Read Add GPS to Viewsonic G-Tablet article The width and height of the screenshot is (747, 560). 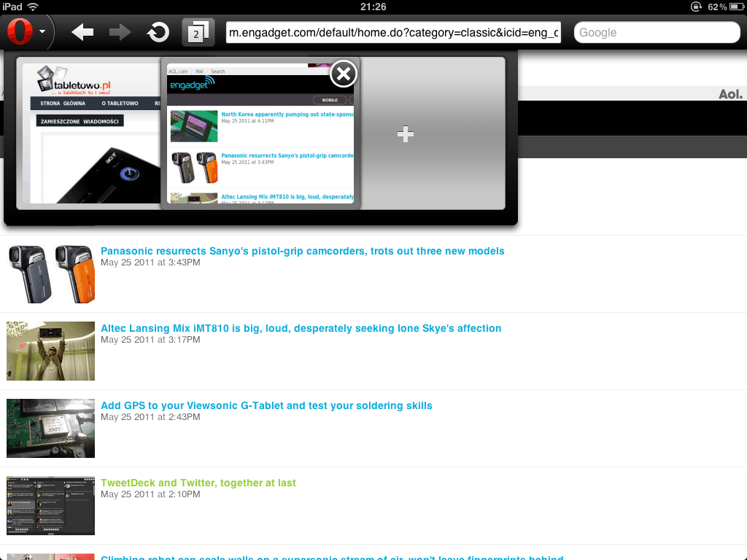pos(266,405)
